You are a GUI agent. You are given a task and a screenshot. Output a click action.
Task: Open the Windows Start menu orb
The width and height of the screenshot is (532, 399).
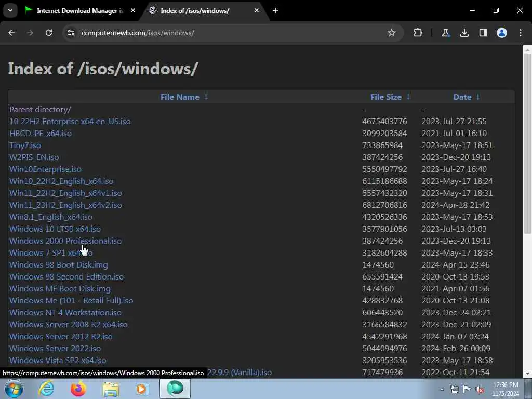point(14,389)
